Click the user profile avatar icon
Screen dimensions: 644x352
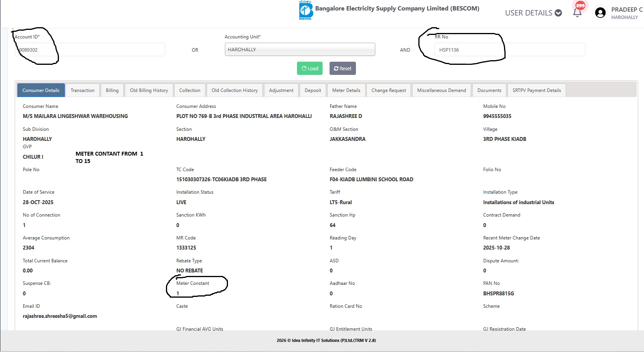click(x=600, y=13)
